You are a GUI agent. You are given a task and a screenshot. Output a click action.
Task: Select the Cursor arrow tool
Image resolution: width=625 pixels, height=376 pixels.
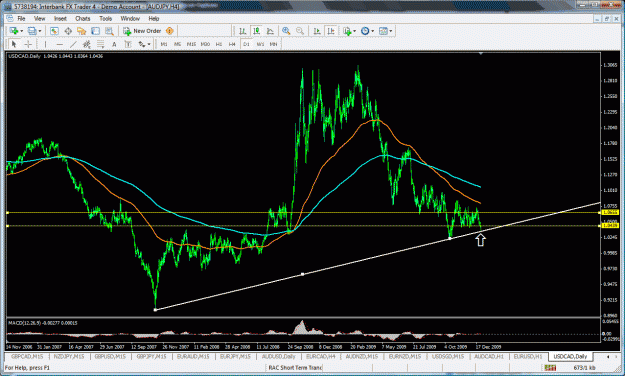pos(14,44)
